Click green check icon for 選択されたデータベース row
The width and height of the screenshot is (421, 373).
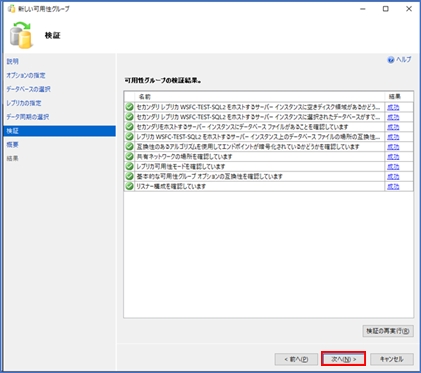pos(129,117)
